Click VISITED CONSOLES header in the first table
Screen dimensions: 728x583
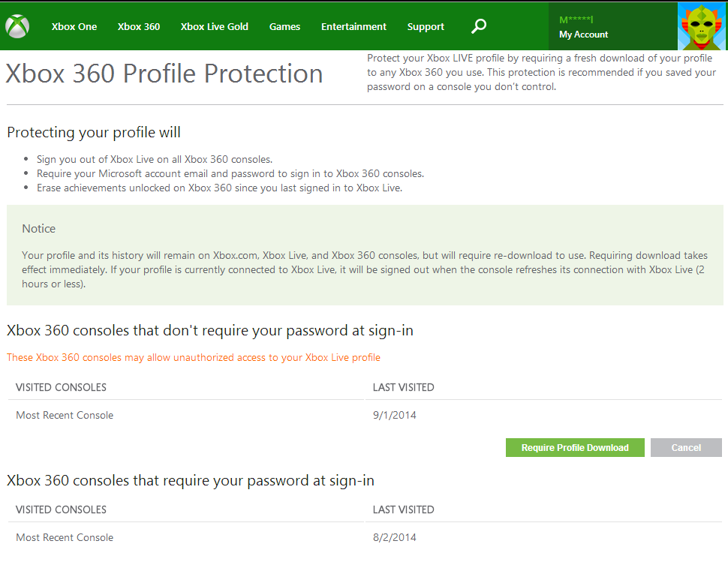(61, 387)
